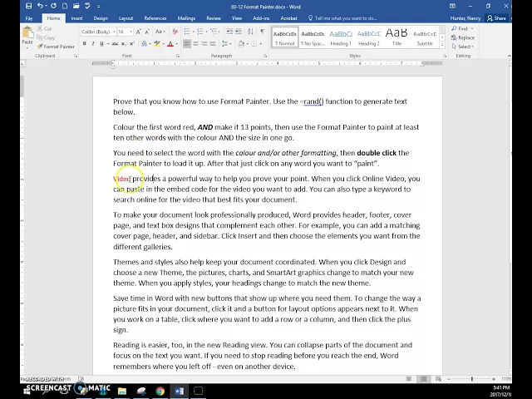Click the Text Effects glowing A icon

click(144, 44)
